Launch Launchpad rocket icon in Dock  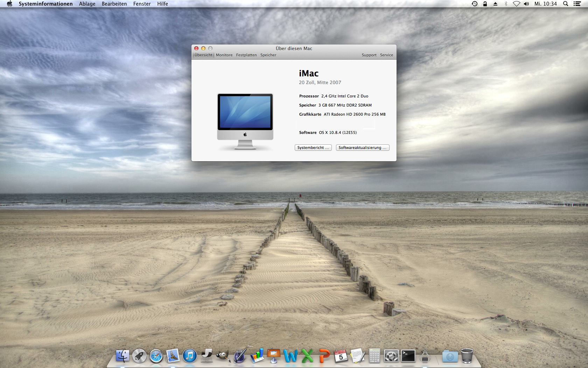tap(139, 356)
